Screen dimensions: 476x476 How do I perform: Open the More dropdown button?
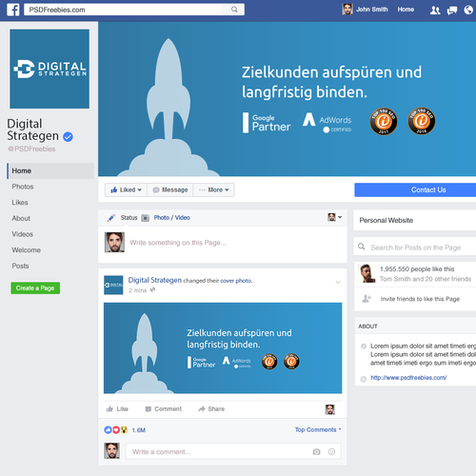click(214, 189)
